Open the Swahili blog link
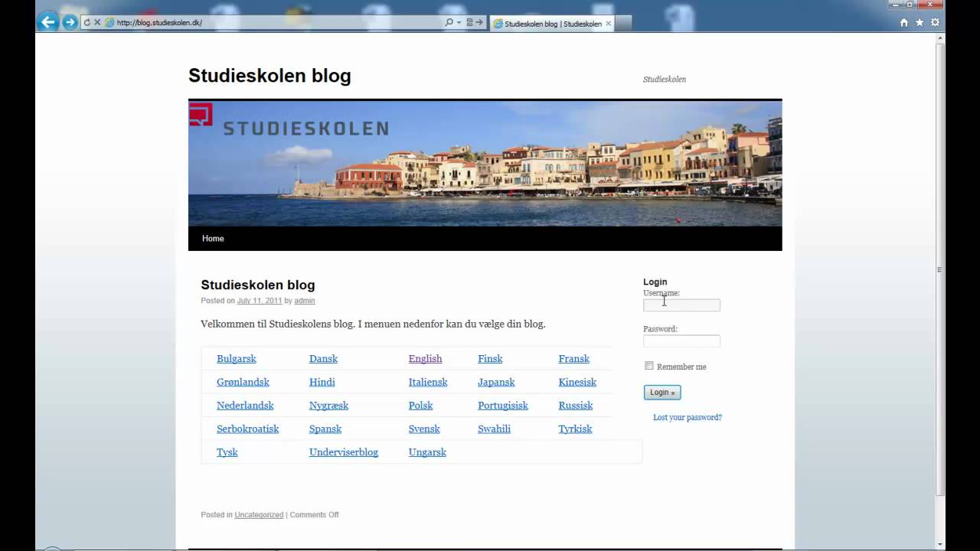The width and height of the screenshot is (980, 551). click(494, 429)
